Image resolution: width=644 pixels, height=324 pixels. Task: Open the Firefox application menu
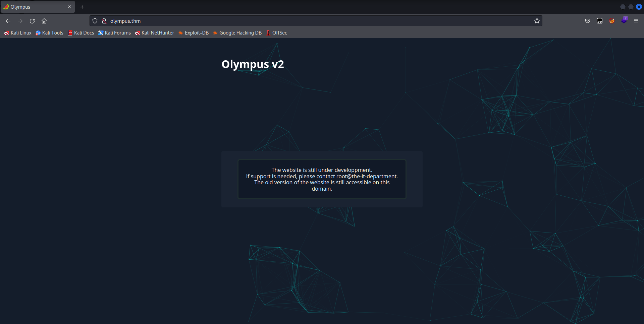pos(636,20)
